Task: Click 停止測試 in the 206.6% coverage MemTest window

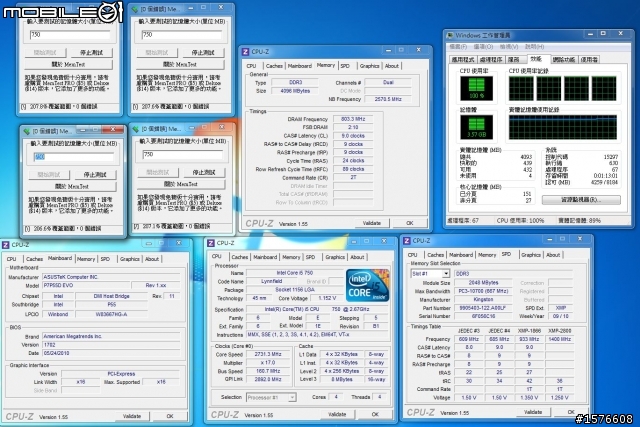Action: (x=95, y=175)
